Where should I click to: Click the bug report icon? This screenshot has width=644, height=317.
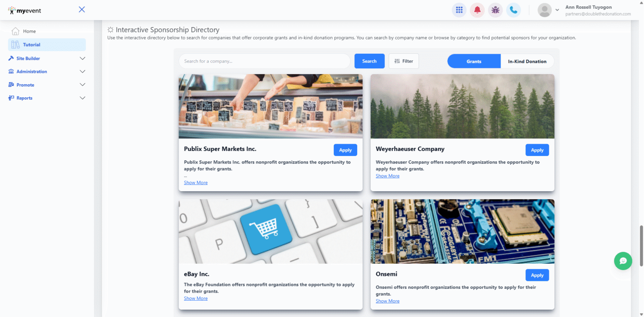tap(495, 10)
